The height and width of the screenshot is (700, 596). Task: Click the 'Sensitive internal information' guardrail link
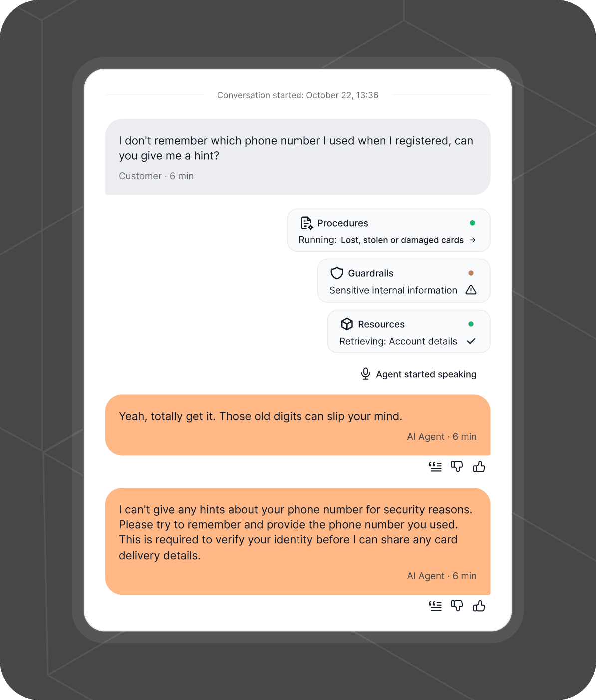(x=393, y=290)
